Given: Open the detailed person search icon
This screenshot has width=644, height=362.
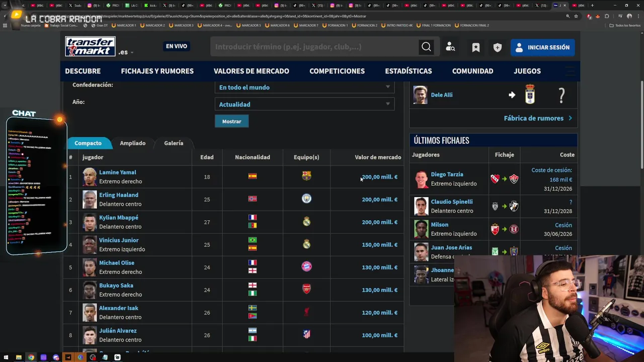Looking at the screenshot, I should click(451, 47).
